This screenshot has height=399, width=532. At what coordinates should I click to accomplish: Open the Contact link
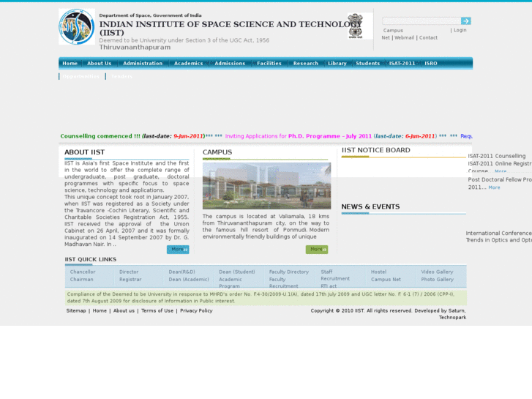click(428, 37)
